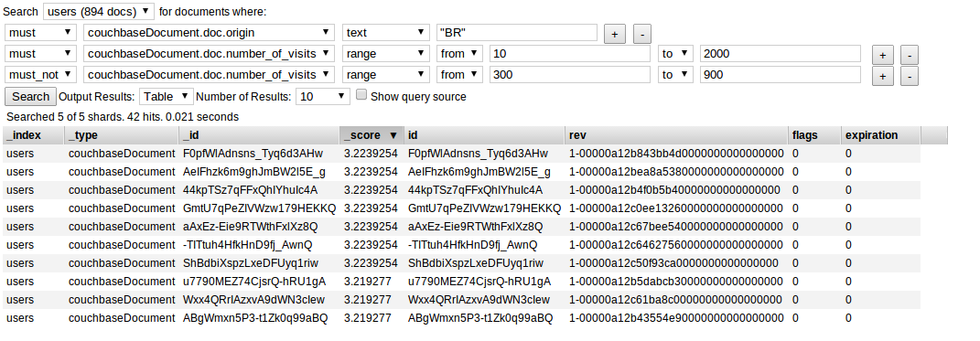Click minus button on the must_not row
Screen dimensions: 980x341
[x=910, y=77]
